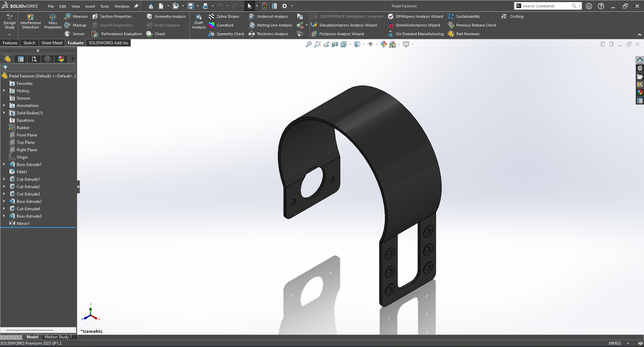Click the MMGS unit system button
Screen dimensions: 644x347
pyautogui.click(x=614, y=343)
